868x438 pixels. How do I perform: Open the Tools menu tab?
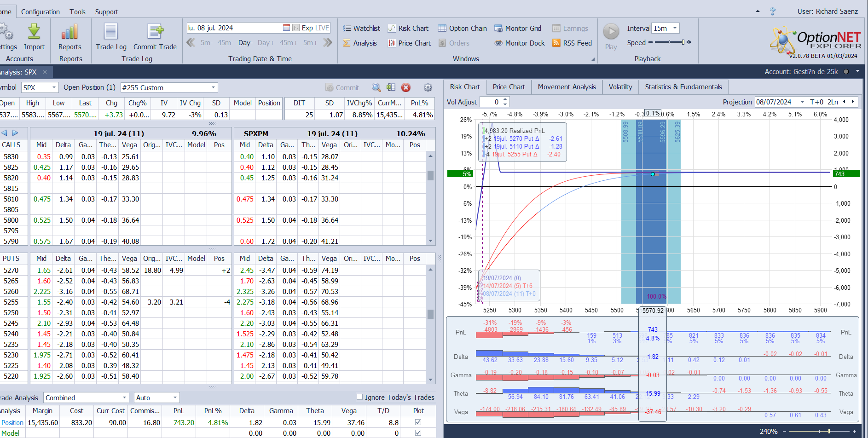[77, 12]
